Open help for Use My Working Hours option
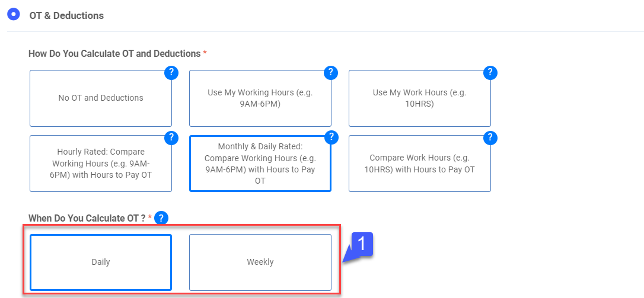This screenshot has height=298, width=644. [330, 73]
